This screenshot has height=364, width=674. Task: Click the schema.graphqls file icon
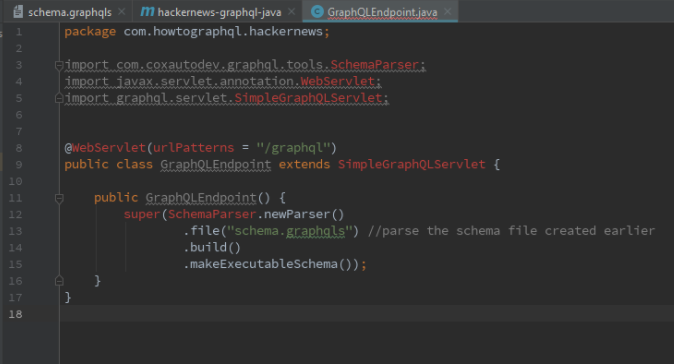point(18,12)
